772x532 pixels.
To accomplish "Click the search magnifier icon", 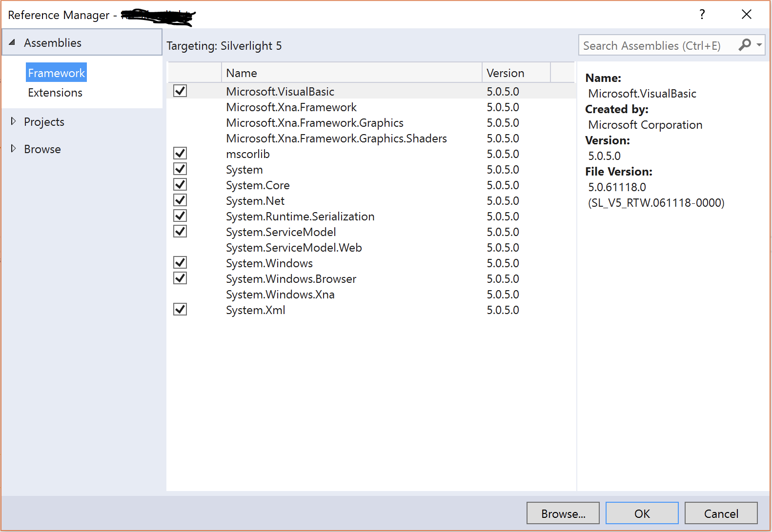I will pyautogui.click(x=745, y=45).
